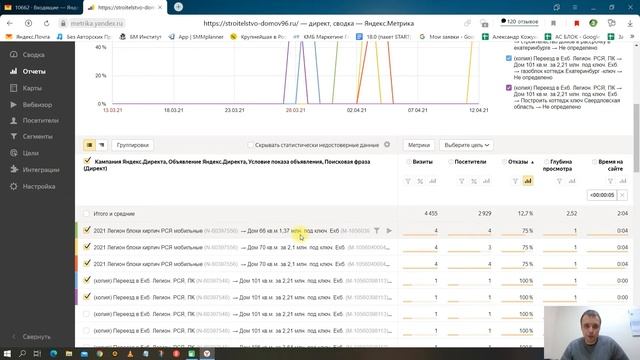Image resolution: width=640 pixels, height=360 pixels.
Task: Open Группировки settings
Action: click(133, 145)
